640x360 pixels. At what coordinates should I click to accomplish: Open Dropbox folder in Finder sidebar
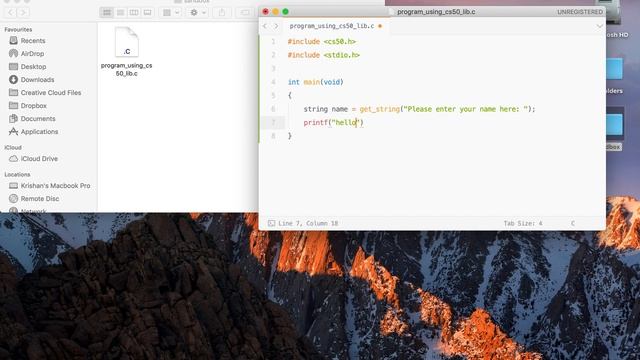pos(33,106)
